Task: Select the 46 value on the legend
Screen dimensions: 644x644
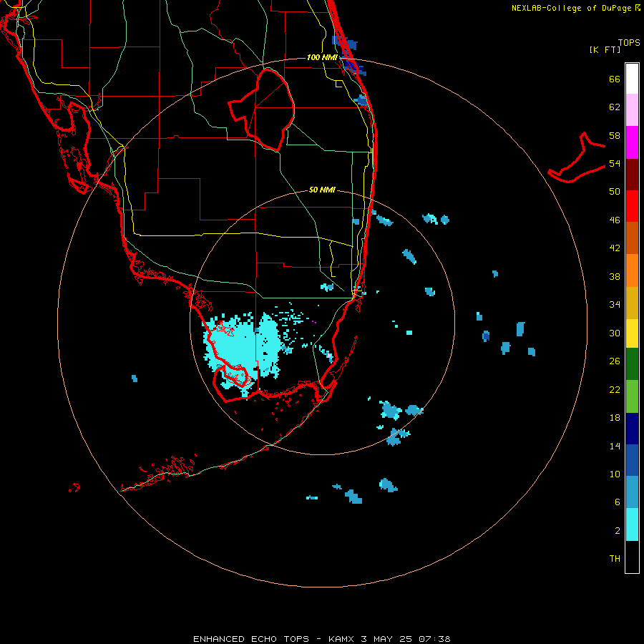Action: (615, 220)
